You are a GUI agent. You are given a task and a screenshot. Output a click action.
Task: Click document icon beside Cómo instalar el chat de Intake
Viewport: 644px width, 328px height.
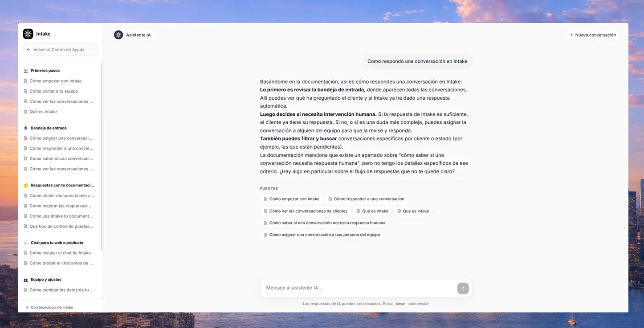[25, 253]
